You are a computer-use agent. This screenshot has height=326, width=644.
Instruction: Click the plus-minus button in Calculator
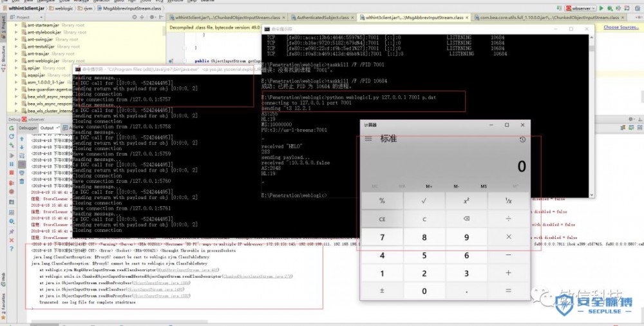[x=382, y=291]
